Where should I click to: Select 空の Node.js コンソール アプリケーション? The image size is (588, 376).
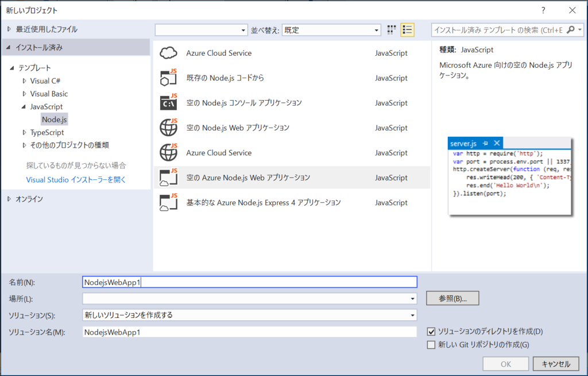pos(292,102)
